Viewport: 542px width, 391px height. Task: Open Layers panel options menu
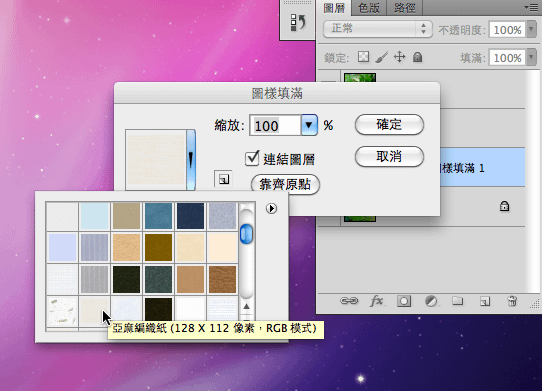531,7
